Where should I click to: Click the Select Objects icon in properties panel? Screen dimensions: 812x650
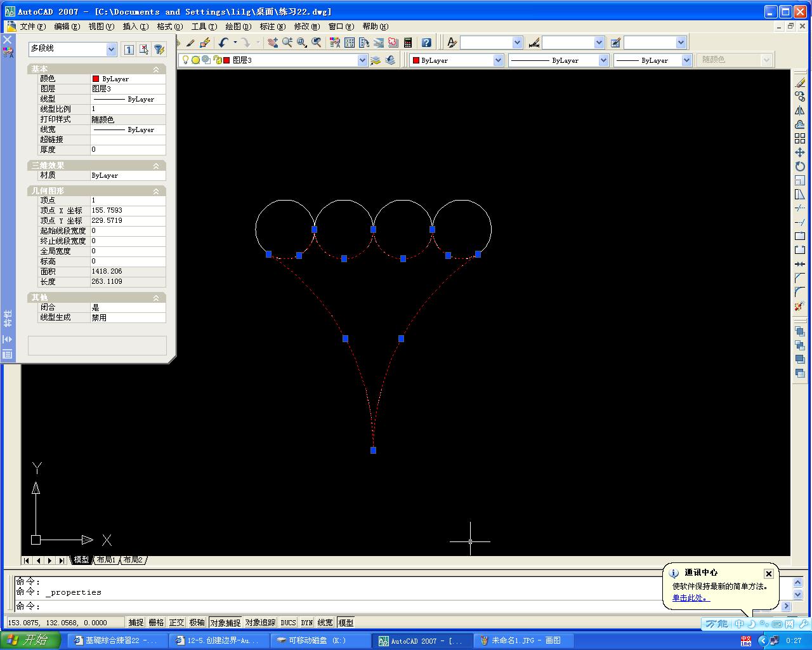tap(144, 50)
